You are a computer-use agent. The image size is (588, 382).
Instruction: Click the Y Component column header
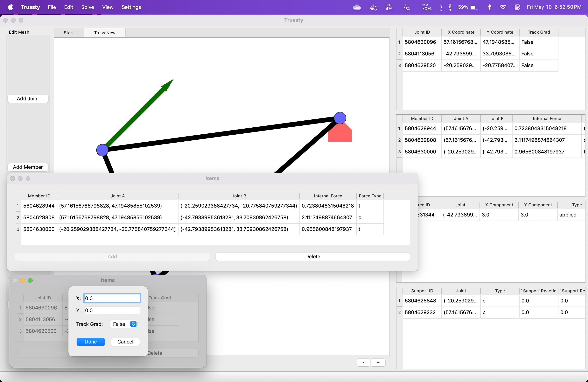coord(538,205)
